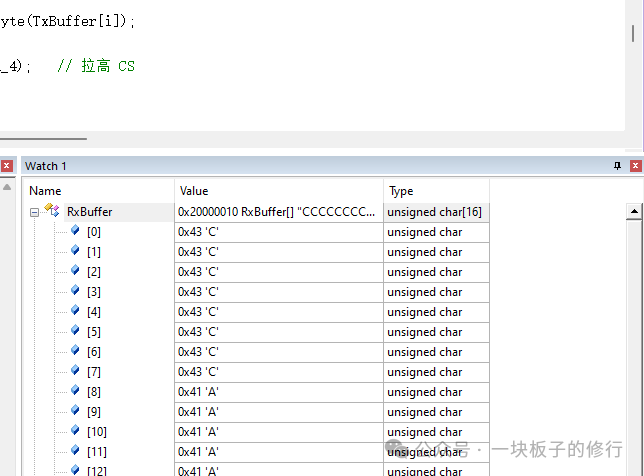Click the code editor horizontal scrollbar
Screen dimensions: 644x476
pyautogui.click(x=43, y=139)
